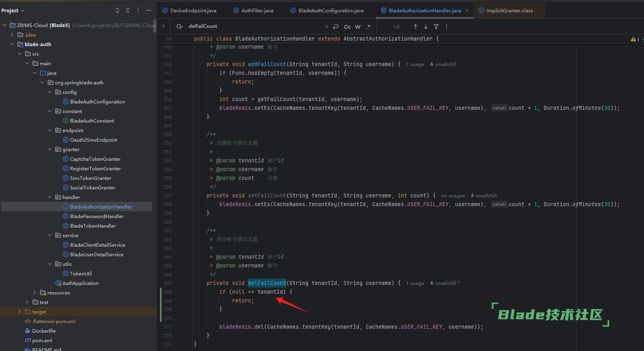This screenshot has height=351, width=644.
Task: Click '1 usage' hint for addFailCount
Action: pos(415,64)
